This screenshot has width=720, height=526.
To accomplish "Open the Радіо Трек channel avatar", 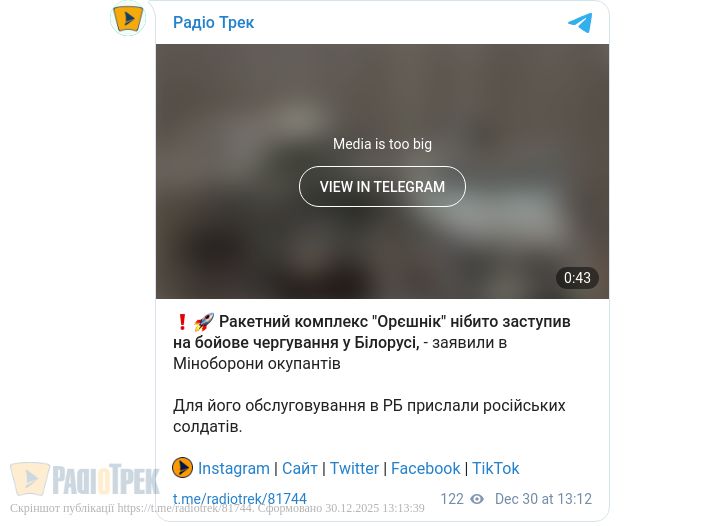I will click(x=128, y=18).
